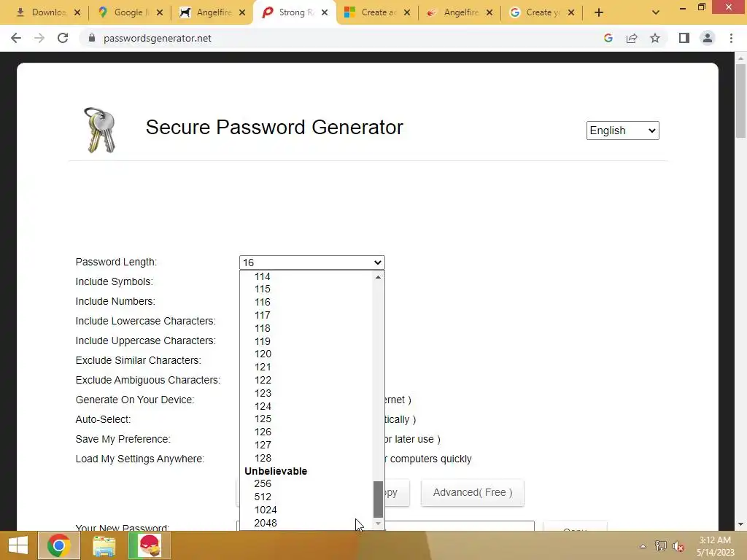Click the Advanced( Free ) button
747x560 pixels.
pos(473,492)
